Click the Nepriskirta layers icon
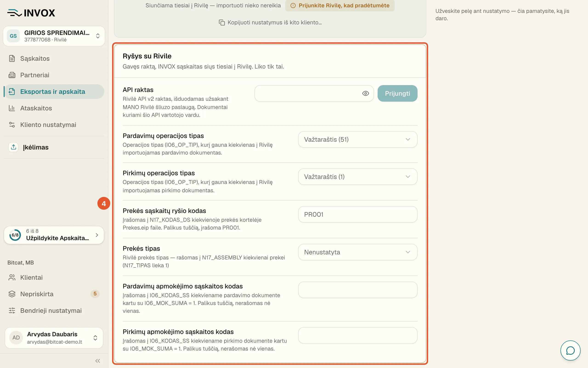Viewport: 588px width, 368px height. click(12, 294)
